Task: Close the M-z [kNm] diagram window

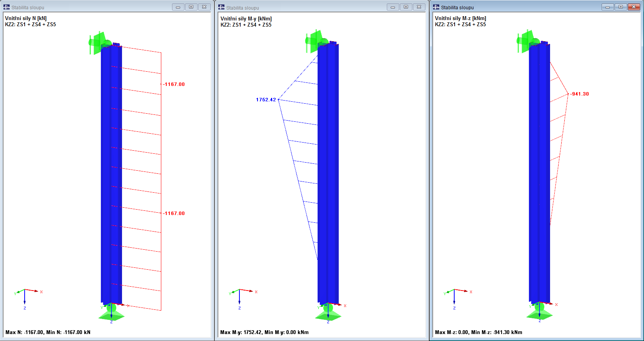Action: (634, 7)
